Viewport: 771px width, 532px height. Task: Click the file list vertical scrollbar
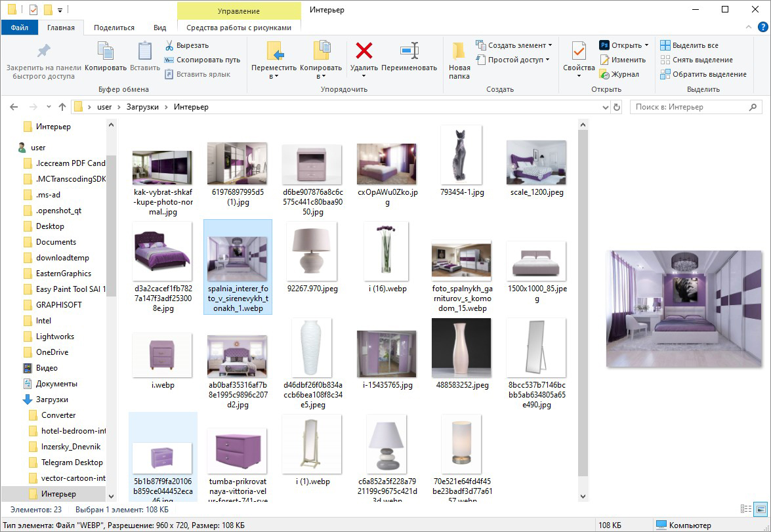[583, 295]
